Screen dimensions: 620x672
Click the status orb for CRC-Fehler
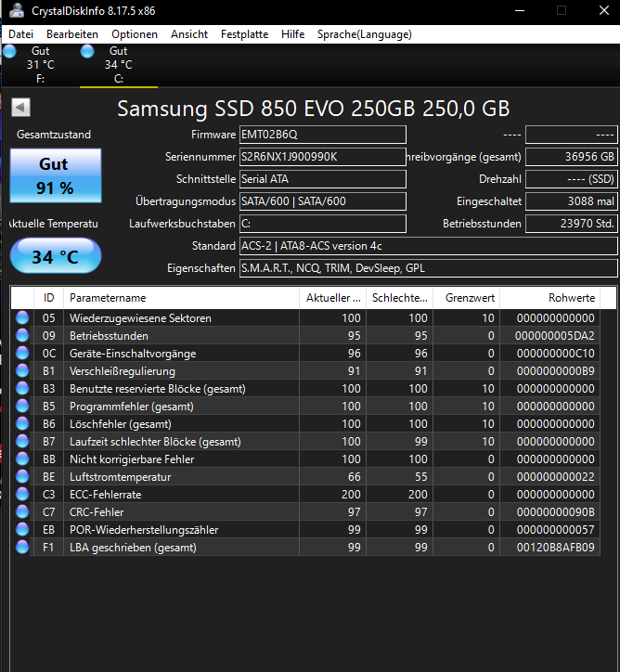point(22,511)
